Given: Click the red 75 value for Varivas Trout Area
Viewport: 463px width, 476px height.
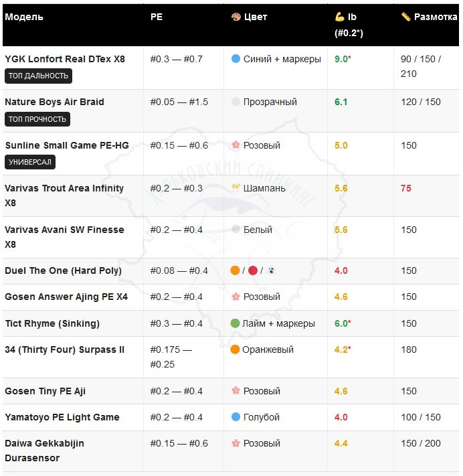Looking at the screenshot, I should pos(406,188).
